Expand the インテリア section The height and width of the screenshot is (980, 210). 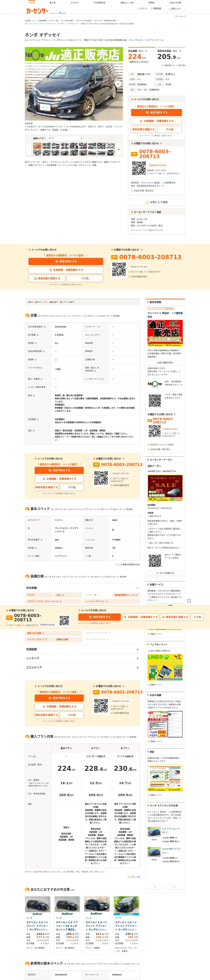click(x=138, y=659)
